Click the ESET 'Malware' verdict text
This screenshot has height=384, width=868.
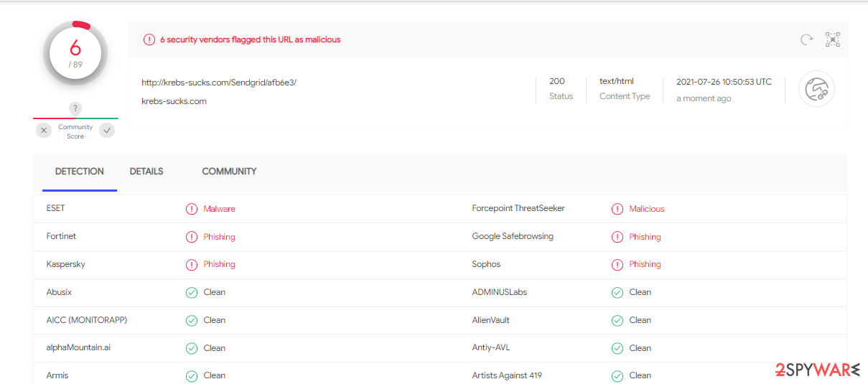click(x=219, y=209)
